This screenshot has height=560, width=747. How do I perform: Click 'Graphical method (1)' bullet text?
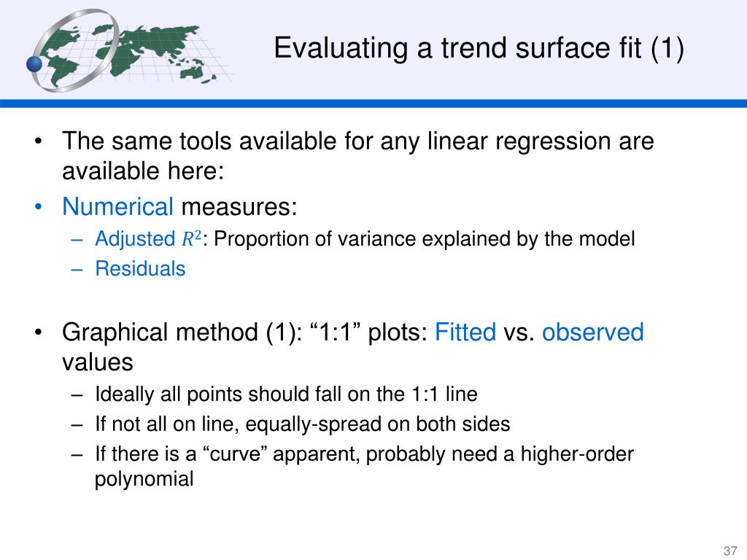click(x=352, y=346)
